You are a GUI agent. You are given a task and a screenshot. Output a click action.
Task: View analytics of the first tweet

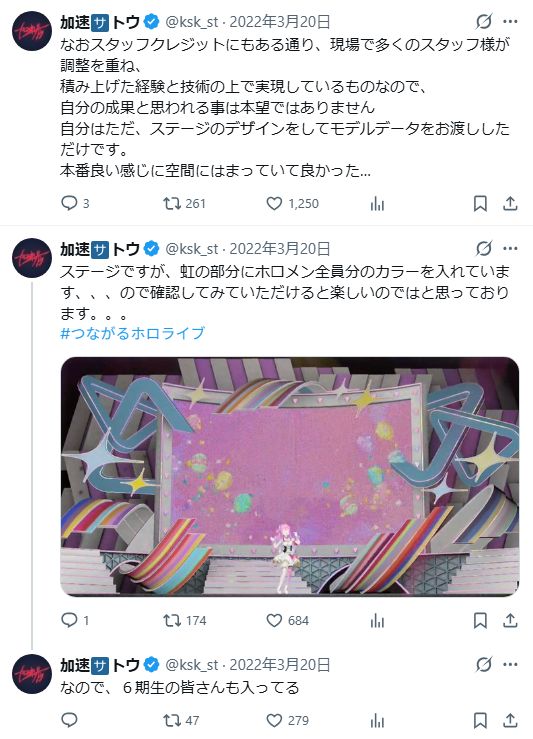pyautogui.click(x=377, y=204)
